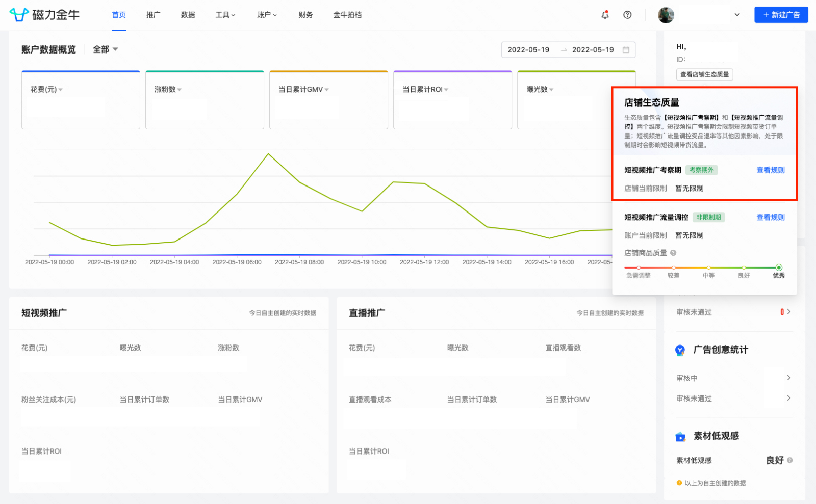Image resolution: width=816 pixels, height=504 pixels.
Task: Click the 广告创意统计 badge icon
Action: [x=680, y=350]
